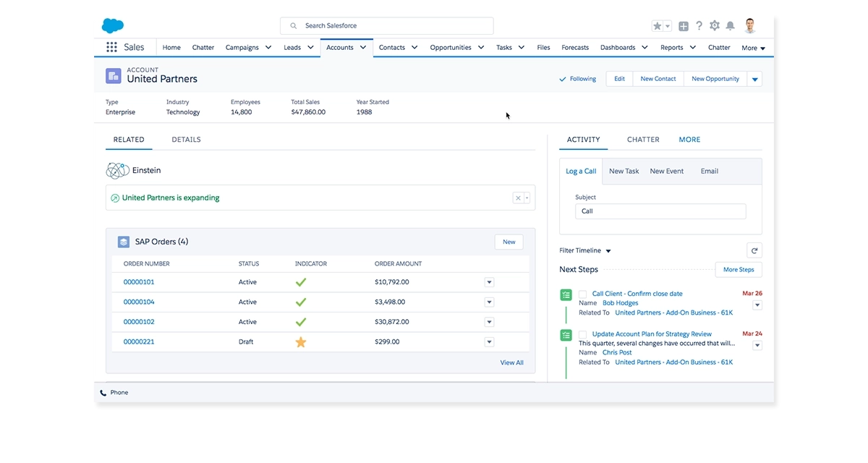Open the user avatar profile picture

[750, 25]
